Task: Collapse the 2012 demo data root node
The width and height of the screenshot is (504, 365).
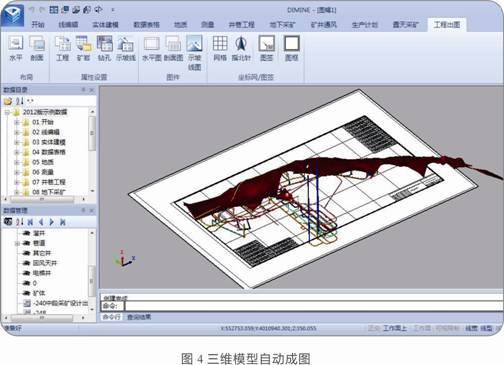Action: coord(7,112)
